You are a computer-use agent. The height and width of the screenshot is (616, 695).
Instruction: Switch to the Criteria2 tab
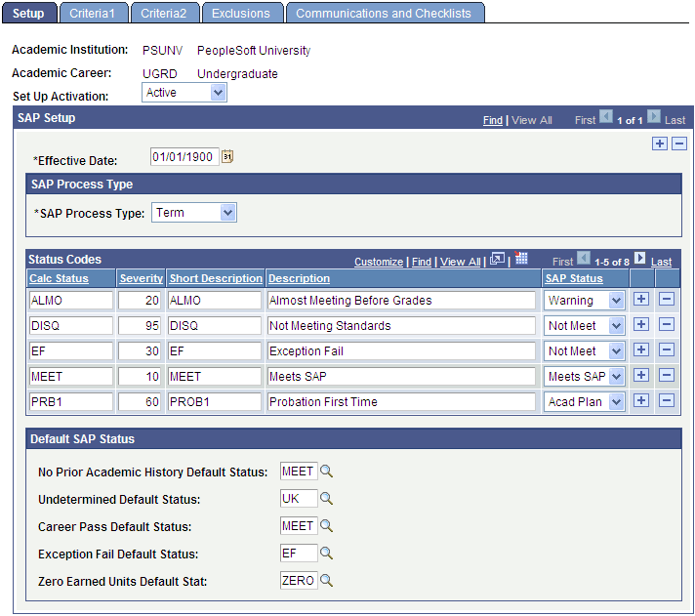click(164, 13)
